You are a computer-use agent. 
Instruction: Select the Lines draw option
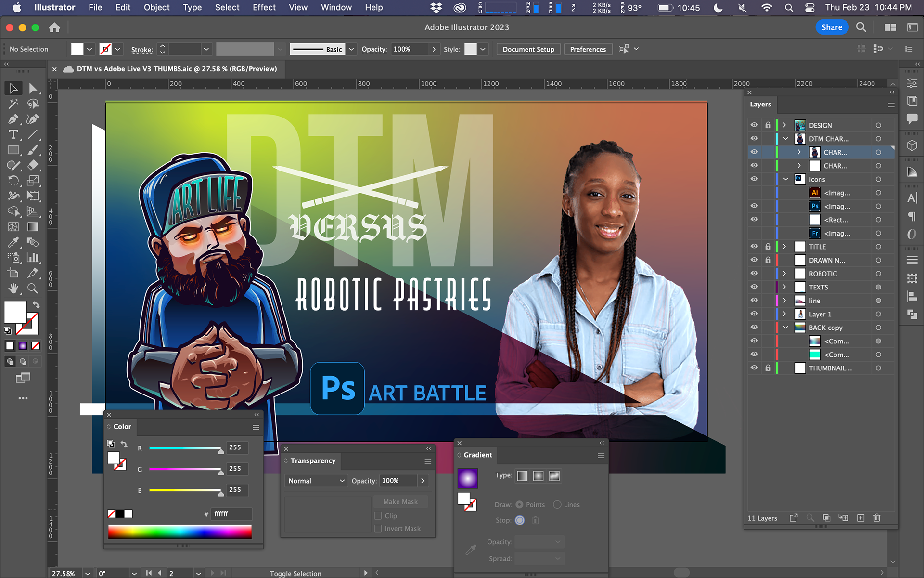(557, 505)
